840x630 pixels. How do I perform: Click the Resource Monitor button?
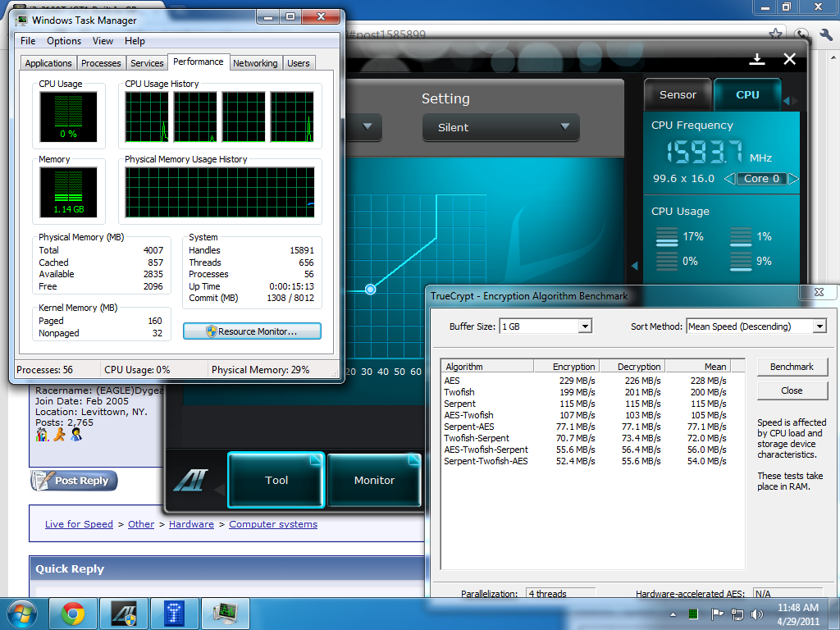click(x=252, y=331)
